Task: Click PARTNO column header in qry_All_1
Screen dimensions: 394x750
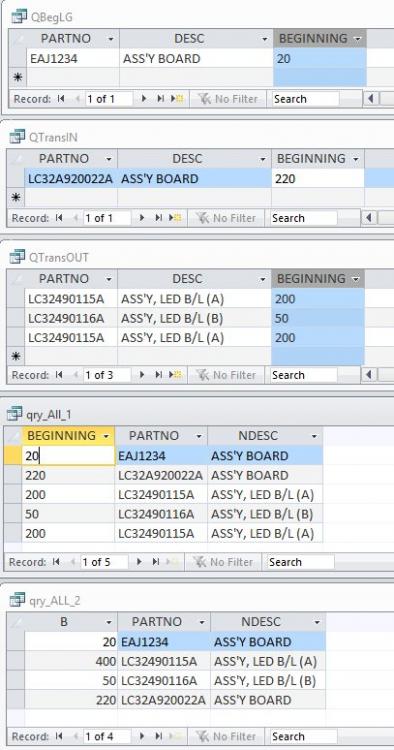Action: click(x=161, y=436)
